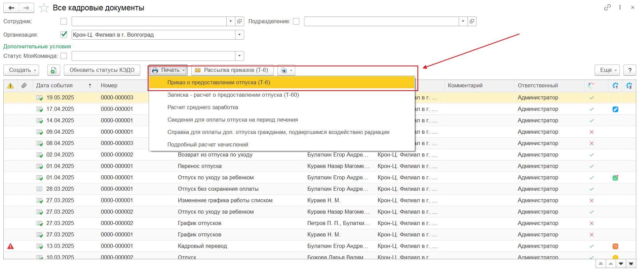Toggle the Подразделение filter checkbox

tap(296, 21)
